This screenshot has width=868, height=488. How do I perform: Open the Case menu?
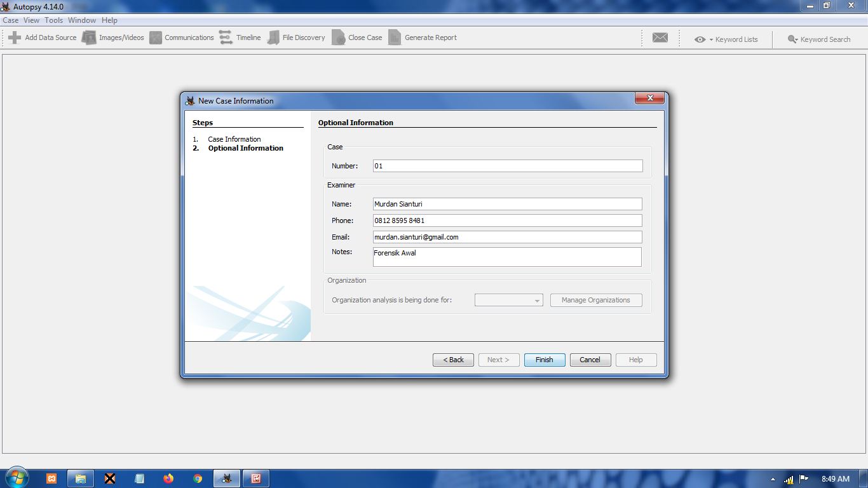11,20
